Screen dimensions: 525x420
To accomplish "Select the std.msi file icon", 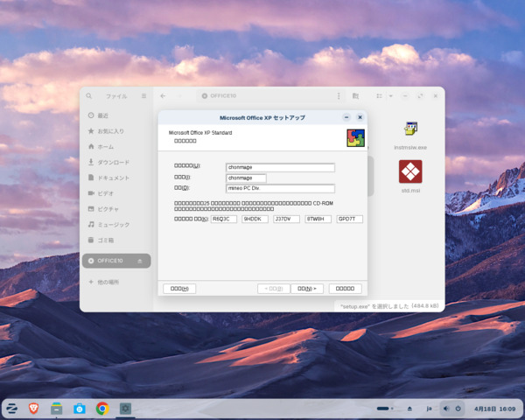I will pos(410,171).
